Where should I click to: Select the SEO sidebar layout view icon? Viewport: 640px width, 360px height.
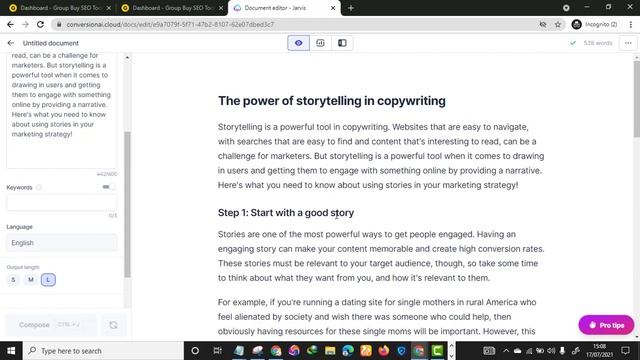pos(342,43)
